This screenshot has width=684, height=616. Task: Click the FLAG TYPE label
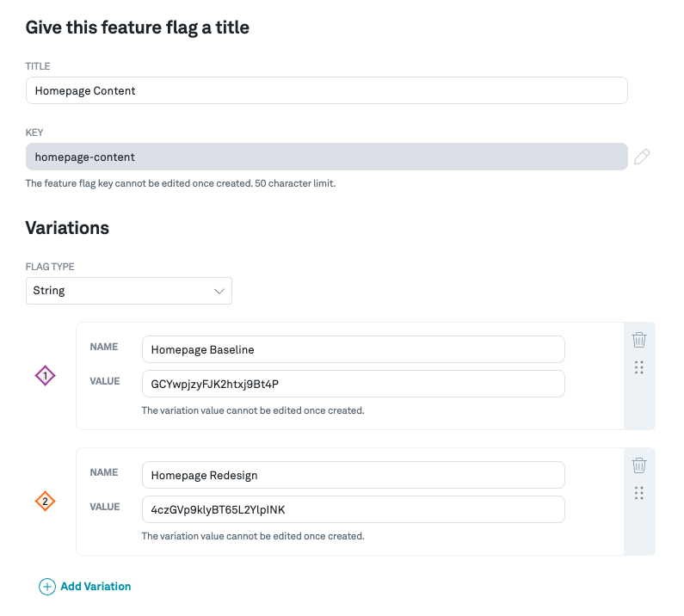[x=50, y=267]
